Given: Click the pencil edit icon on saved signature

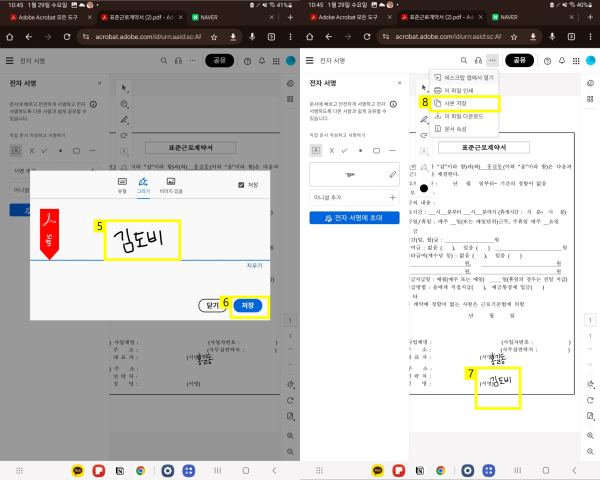Looking at the screenshot, I should [392, 175].
